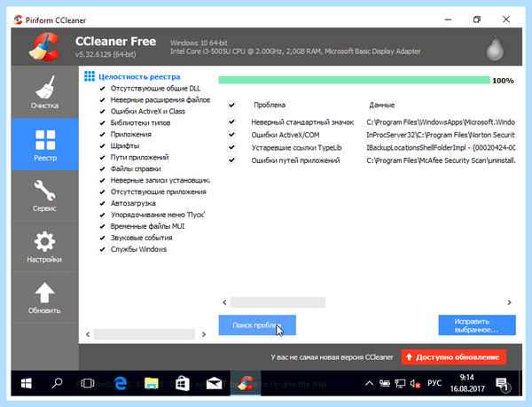Click the registry integrity grid icon
532x407 pixels.
pyautogui.click(x=90, y=76)
